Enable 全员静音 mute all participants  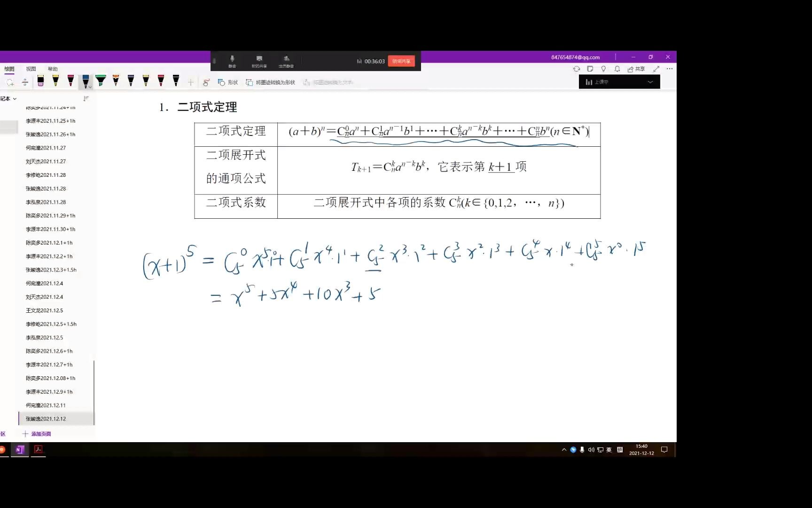coord(287,61)
